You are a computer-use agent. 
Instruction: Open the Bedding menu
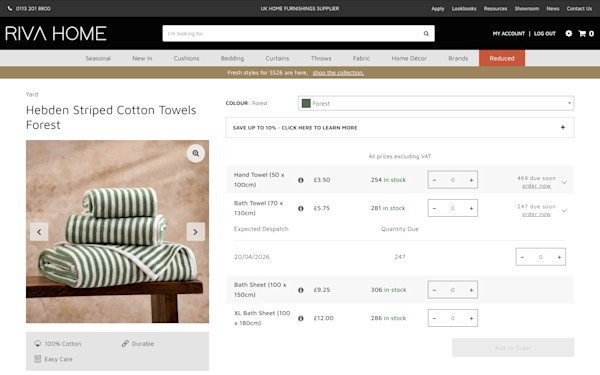tap(232, 58)
